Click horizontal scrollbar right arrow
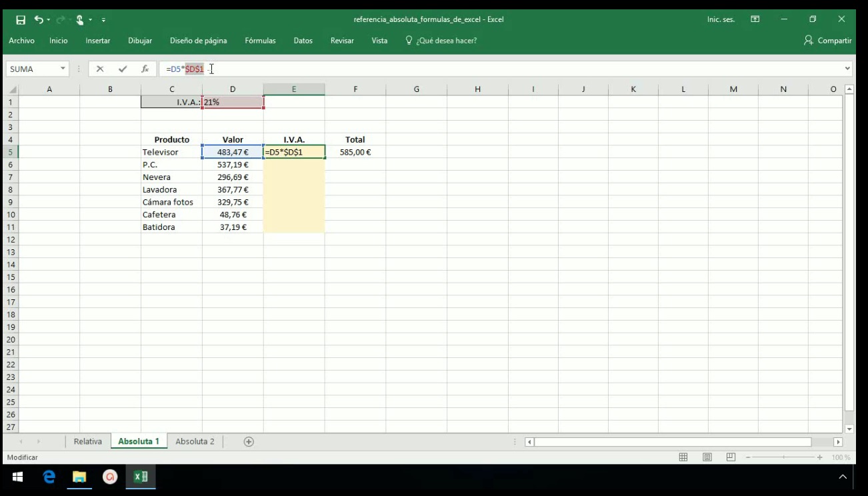Screen dimensions: 868x496 coord(838,442)
